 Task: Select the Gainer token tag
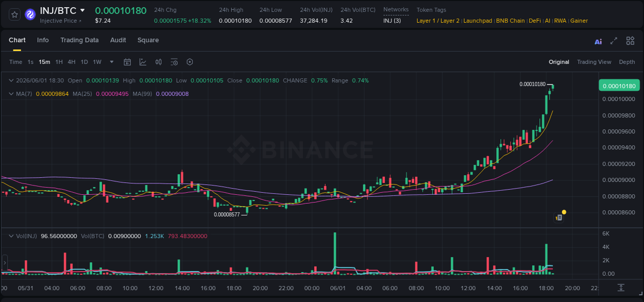tap(579, 21)
